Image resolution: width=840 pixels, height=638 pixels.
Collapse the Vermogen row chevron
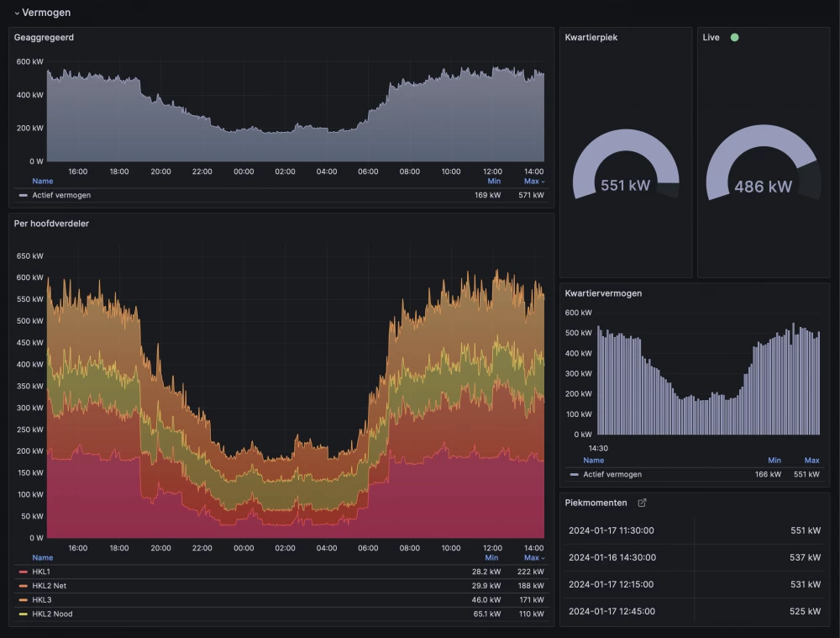click(17, 13)
